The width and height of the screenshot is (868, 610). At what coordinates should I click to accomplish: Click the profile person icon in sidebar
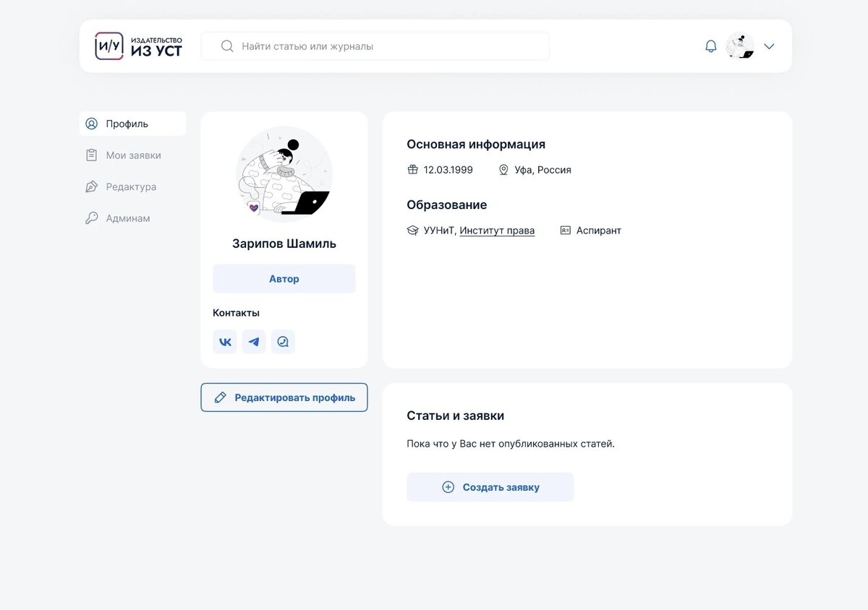[91, 124]
